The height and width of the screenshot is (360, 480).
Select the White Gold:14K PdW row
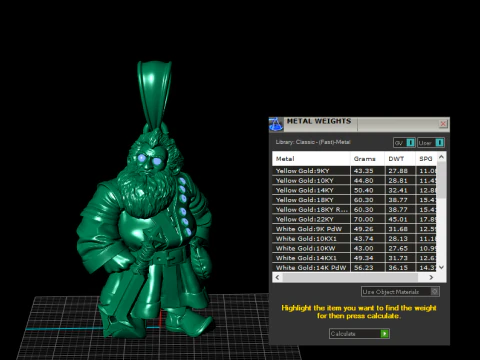(354, 267)
